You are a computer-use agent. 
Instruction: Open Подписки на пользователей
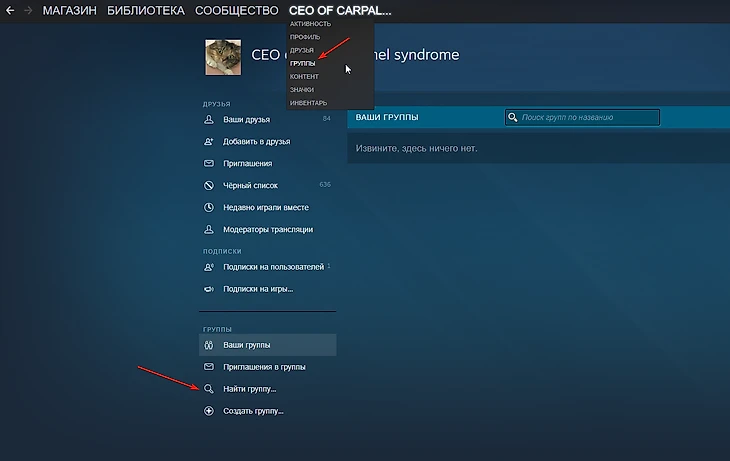pyautogui.click(x=273, y=267)
